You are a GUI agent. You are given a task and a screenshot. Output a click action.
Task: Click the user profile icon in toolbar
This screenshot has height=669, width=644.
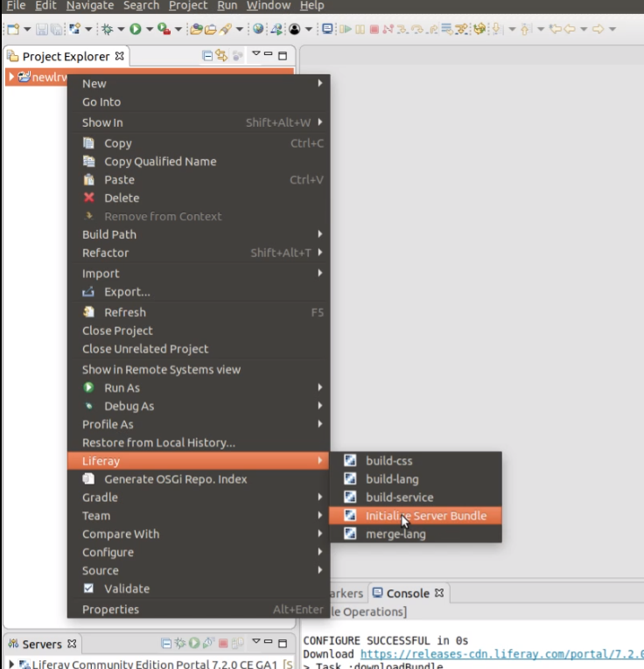pyautogui.click(x=295, y=29)
